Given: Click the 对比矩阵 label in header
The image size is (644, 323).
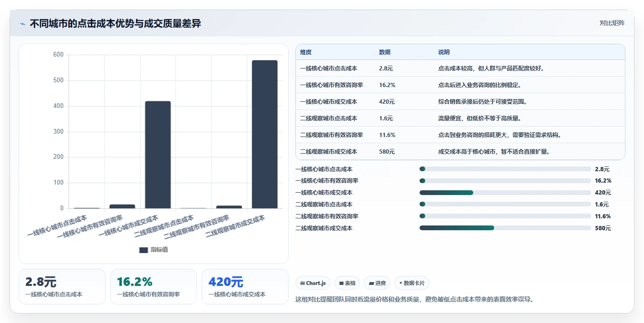Looking at the screenshot, I should pos(612,23).
